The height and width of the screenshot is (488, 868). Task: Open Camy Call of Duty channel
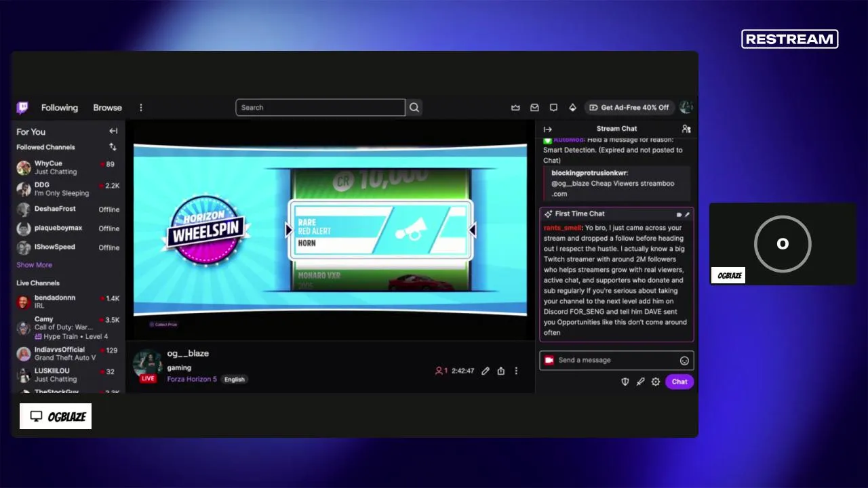pyautogui.click(x=68, y=327)
